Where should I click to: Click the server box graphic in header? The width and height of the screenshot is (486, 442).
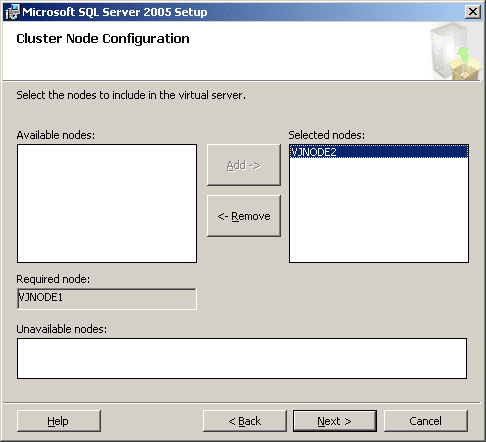[x=455, y=51]
